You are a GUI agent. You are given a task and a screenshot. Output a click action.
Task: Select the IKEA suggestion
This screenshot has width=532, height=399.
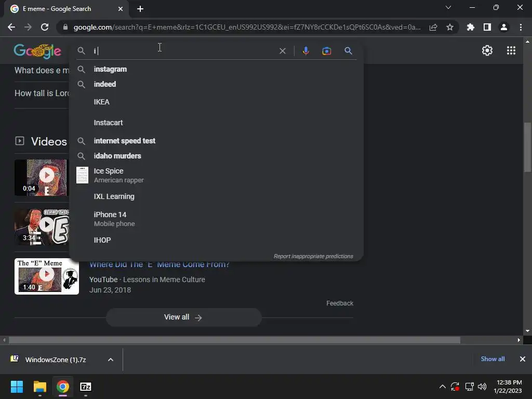217,102
